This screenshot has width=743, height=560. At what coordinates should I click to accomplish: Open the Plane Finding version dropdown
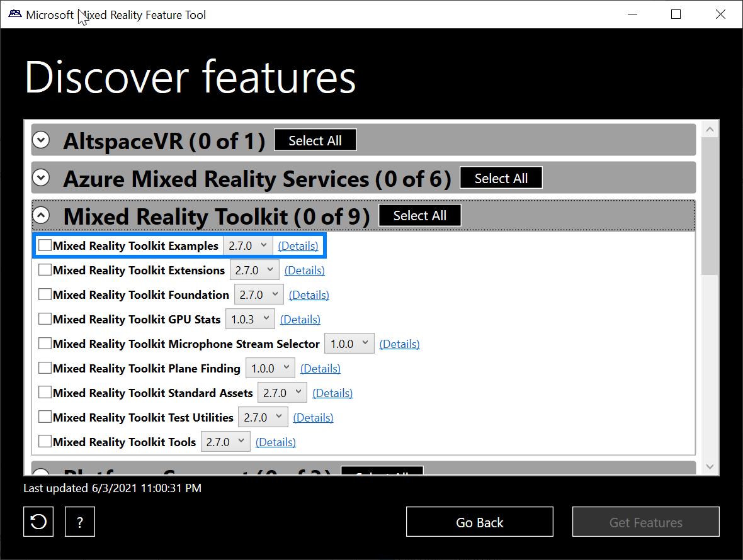[x=270, y=367]
